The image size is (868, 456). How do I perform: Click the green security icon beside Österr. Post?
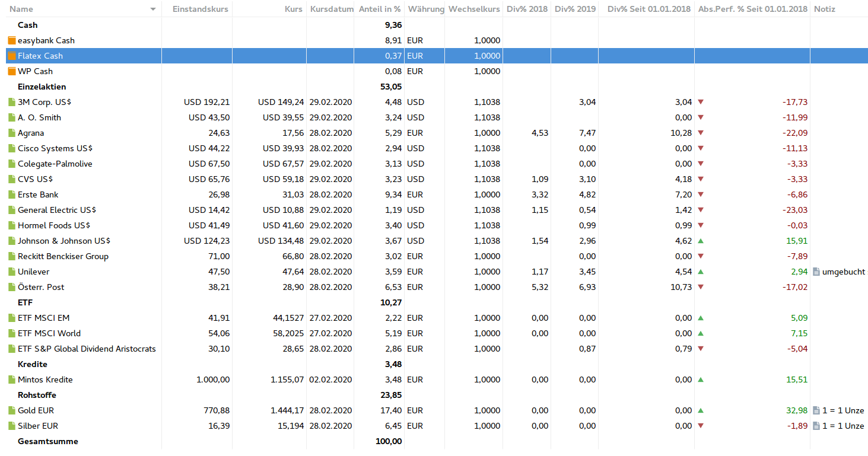12,287
